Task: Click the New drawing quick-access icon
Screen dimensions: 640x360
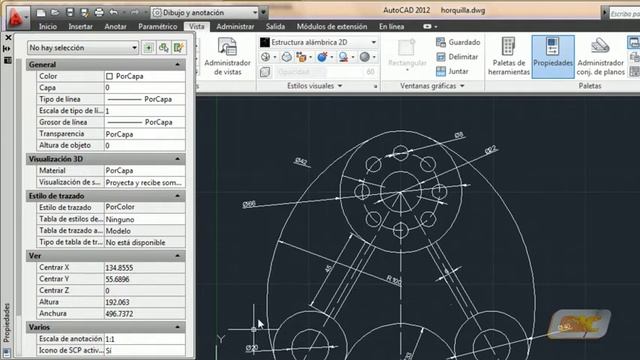Action: pyautogui.click(x=41, y=13)
